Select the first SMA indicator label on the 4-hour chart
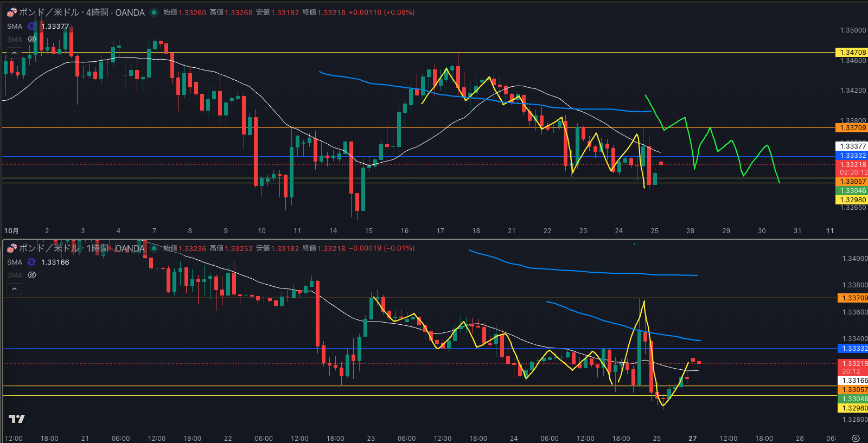 (15, 26)
